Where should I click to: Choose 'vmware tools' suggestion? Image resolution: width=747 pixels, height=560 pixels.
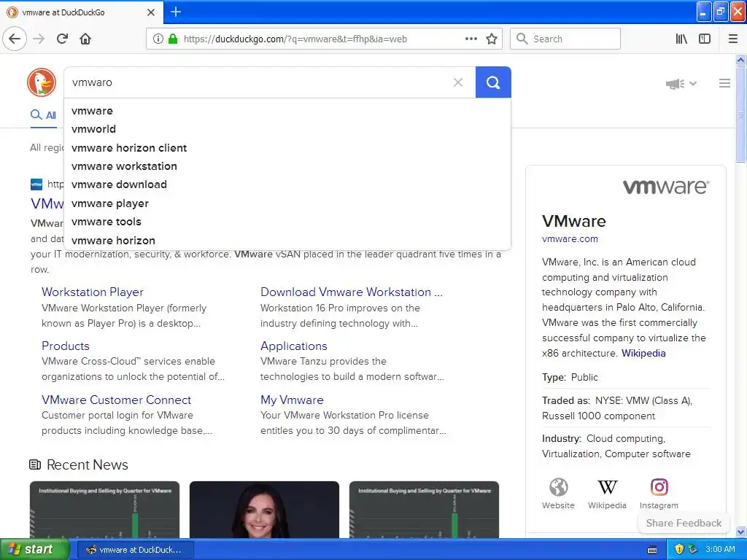[287, 222]
